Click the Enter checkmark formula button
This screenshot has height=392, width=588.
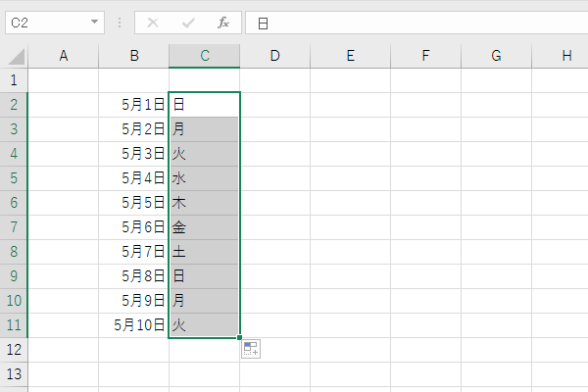(x=188, y=23)
